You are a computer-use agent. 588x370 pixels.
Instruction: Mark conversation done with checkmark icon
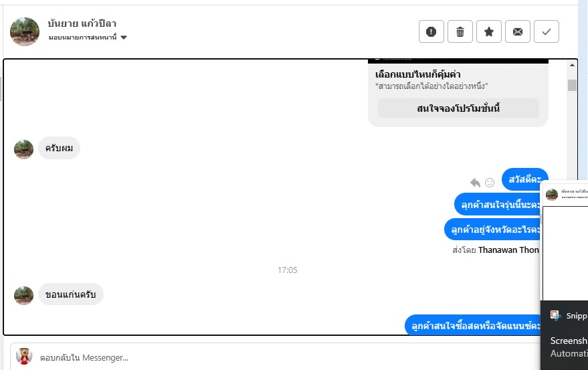(x=547, y=31)
